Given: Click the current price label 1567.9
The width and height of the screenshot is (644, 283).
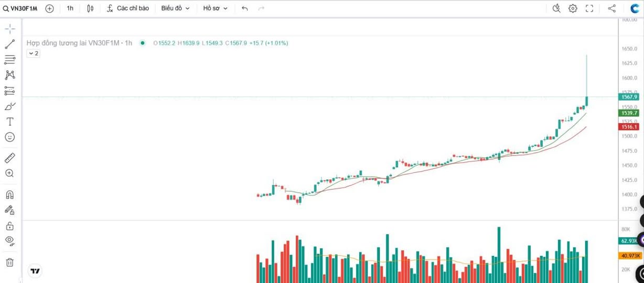Looking at the screenshot, I should (629, 97).
